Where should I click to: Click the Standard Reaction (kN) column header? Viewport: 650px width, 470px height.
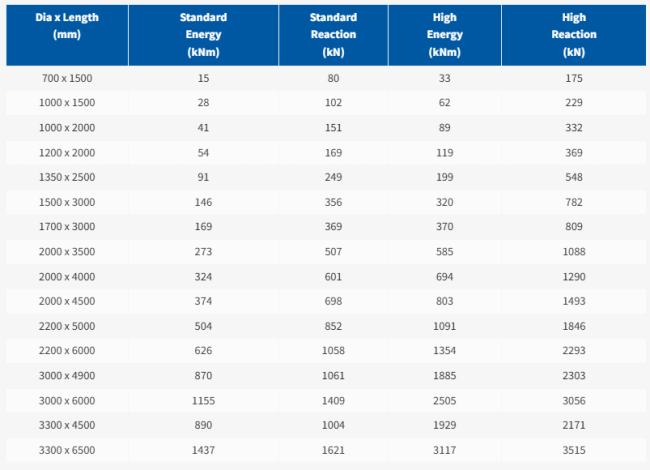[333, 35]
